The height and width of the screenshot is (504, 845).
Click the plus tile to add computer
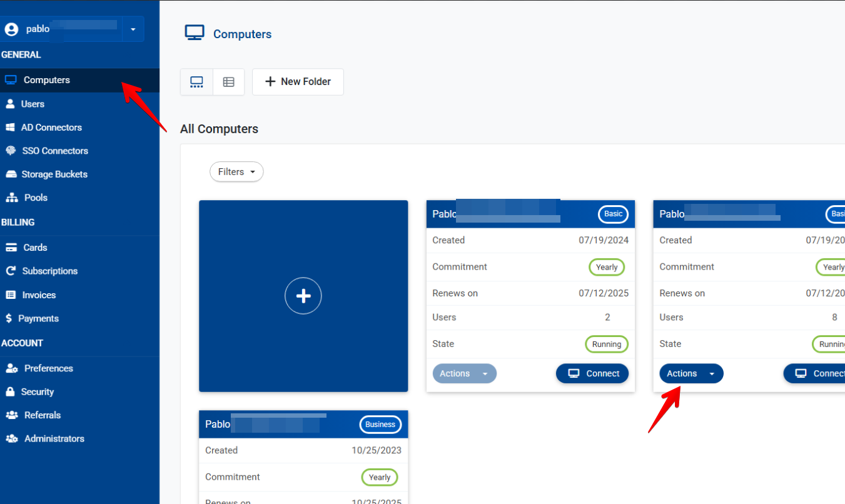(303, 296)
